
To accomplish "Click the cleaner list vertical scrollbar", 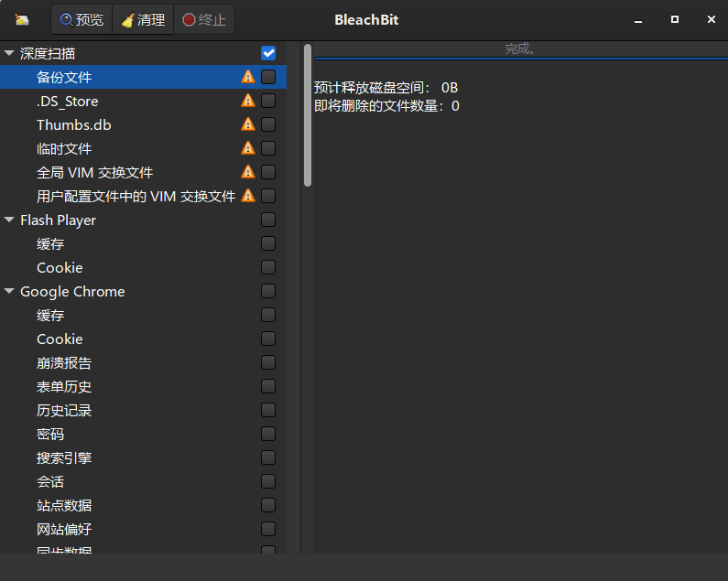I will point(308,115).
